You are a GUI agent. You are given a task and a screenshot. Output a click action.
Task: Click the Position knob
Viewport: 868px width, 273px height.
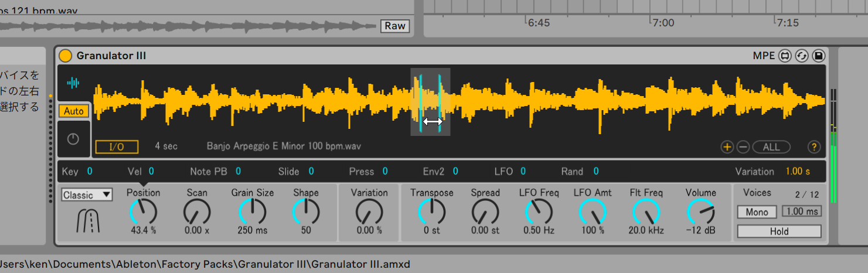(143, 211)
